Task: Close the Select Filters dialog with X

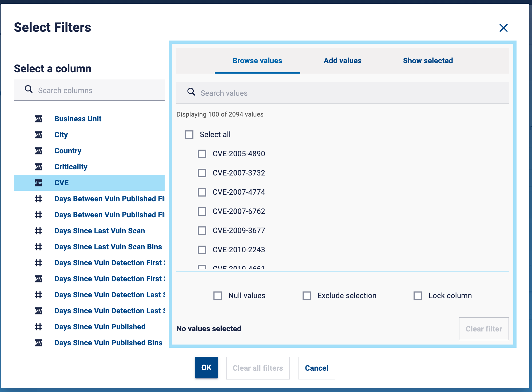Action: click(503, 28)
